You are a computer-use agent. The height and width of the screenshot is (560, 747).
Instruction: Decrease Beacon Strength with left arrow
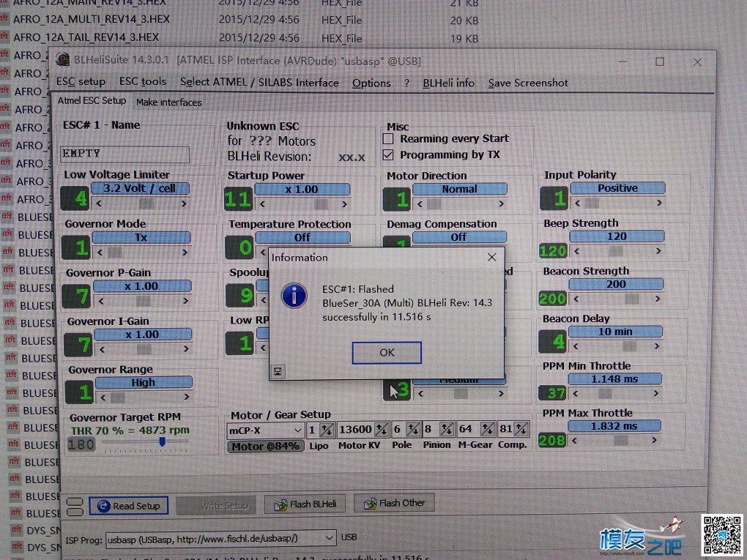576,299
